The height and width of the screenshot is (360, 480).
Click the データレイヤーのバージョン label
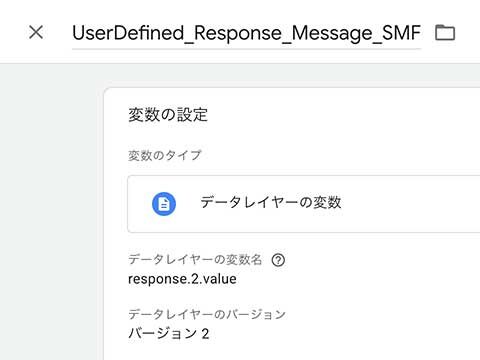pyautogui.click(x=207, y=314)
